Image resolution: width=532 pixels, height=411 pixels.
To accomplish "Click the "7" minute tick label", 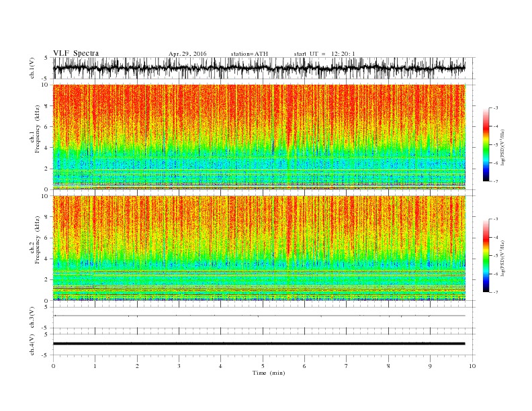I will tap(347, 366).
